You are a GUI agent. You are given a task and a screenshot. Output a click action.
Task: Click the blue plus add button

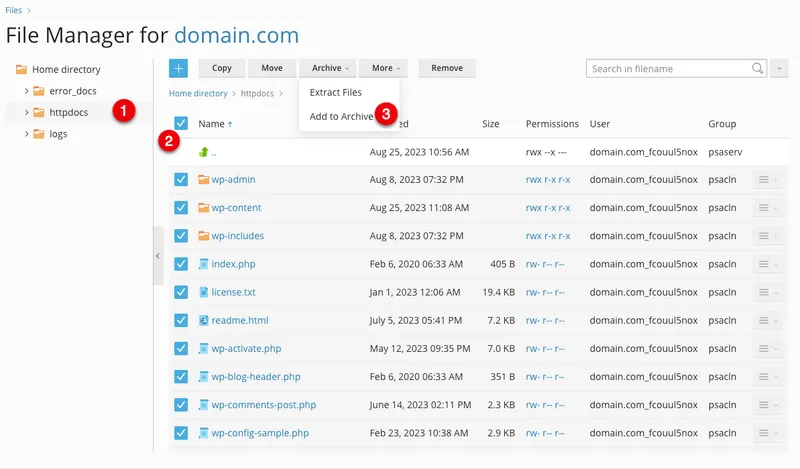tap(178, 68)
